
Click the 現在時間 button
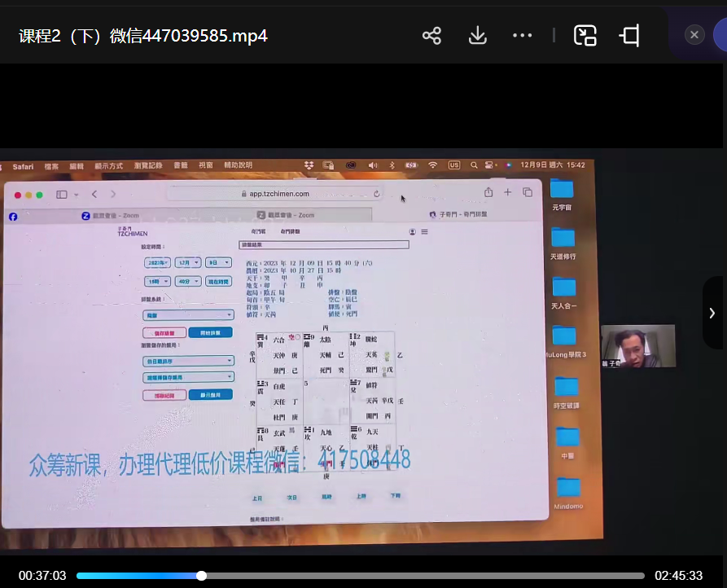(x=217, y=281)
